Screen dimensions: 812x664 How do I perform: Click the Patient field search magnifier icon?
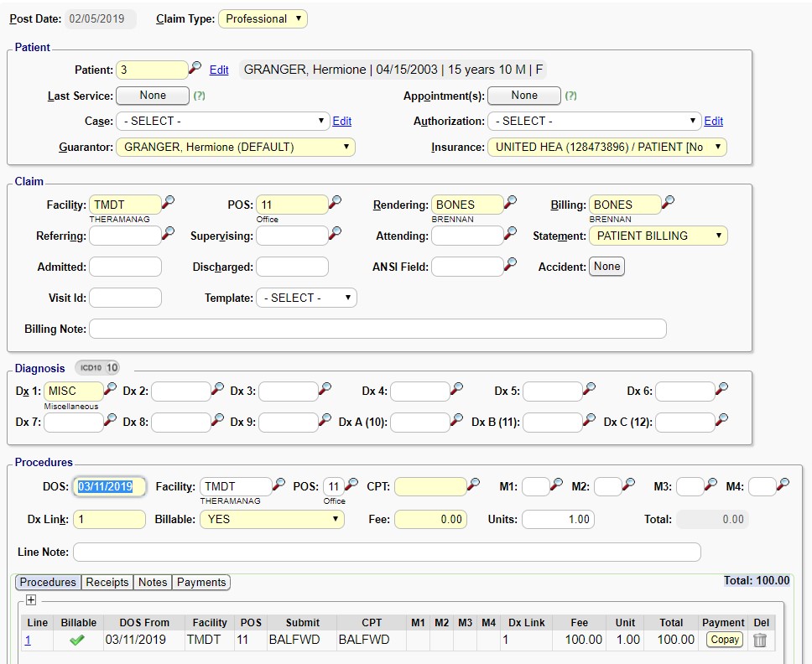[x=195, y=68]
